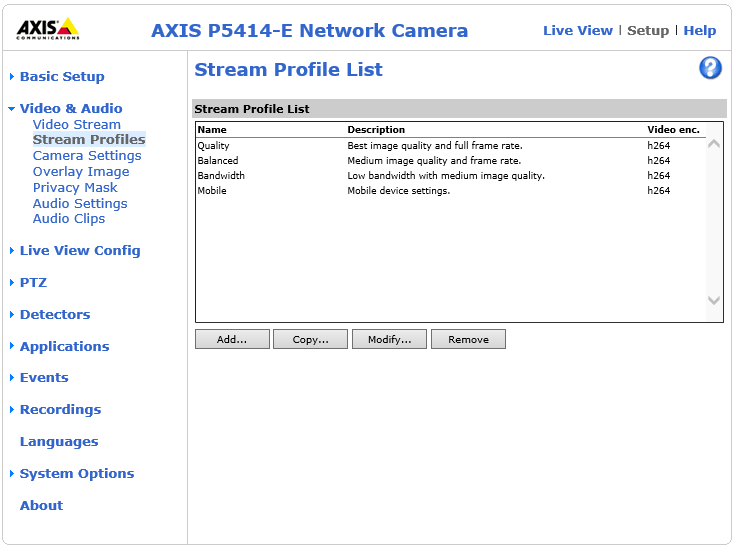
Task: Expand the Events section
Action: (x=44, y=377)
